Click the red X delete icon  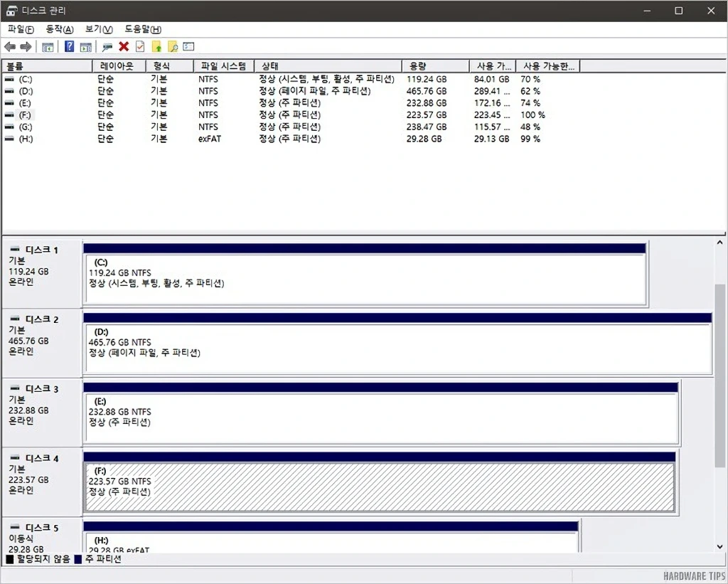point(124,46)
